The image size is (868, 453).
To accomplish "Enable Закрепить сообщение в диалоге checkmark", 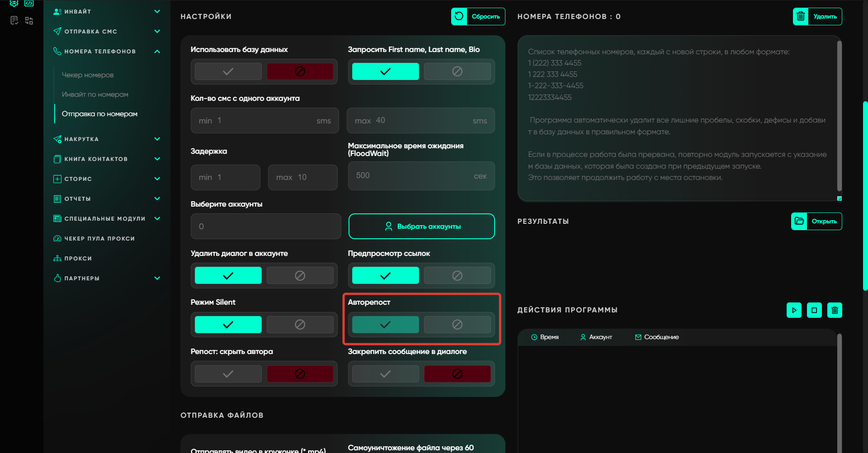I will pyautogui.click(x=385, y=374).
